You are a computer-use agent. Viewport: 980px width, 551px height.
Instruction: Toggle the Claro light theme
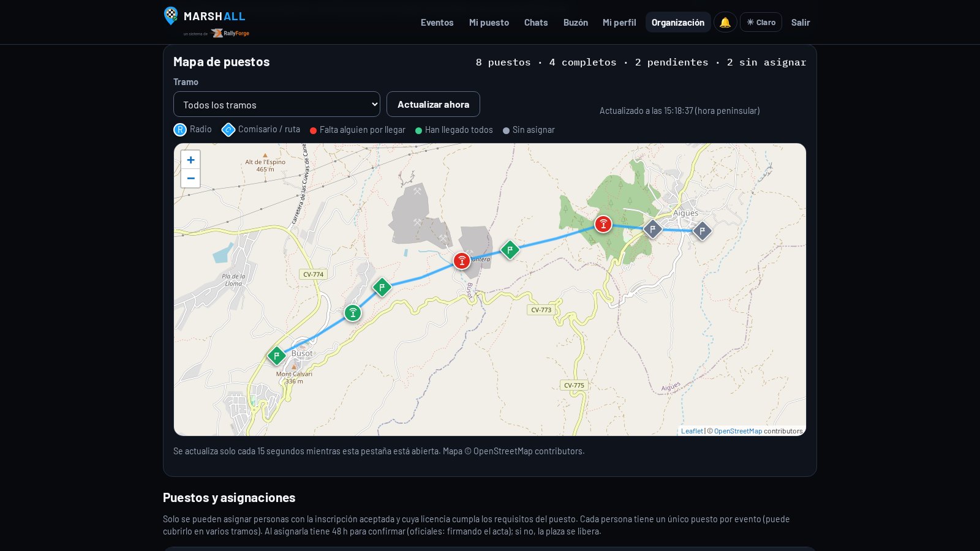tap(761, 22)
